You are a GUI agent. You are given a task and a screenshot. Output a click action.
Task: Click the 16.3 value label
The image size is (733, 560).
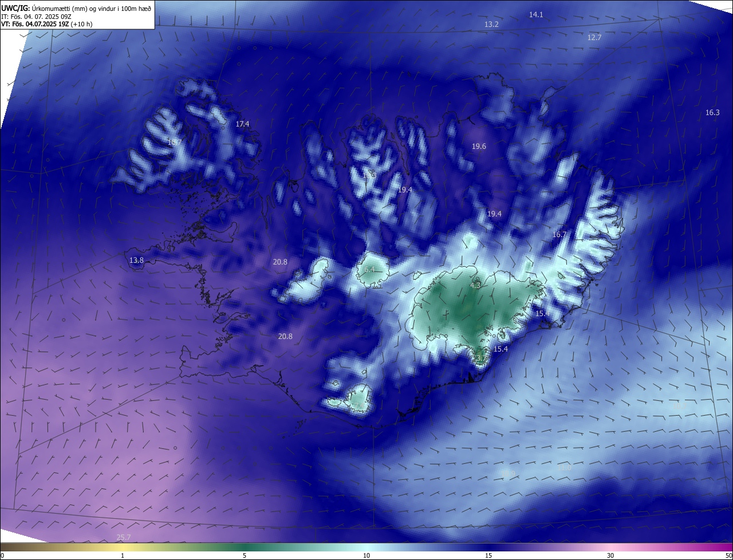pos(712,113)
